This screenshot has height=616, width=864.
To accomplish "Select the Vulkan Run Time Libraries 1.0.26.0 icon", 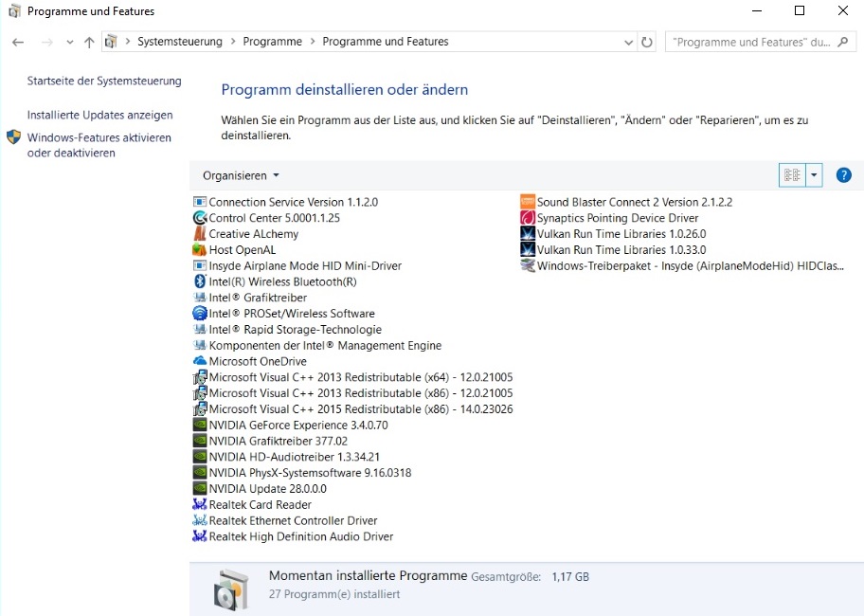I will (x=528, y=234).
